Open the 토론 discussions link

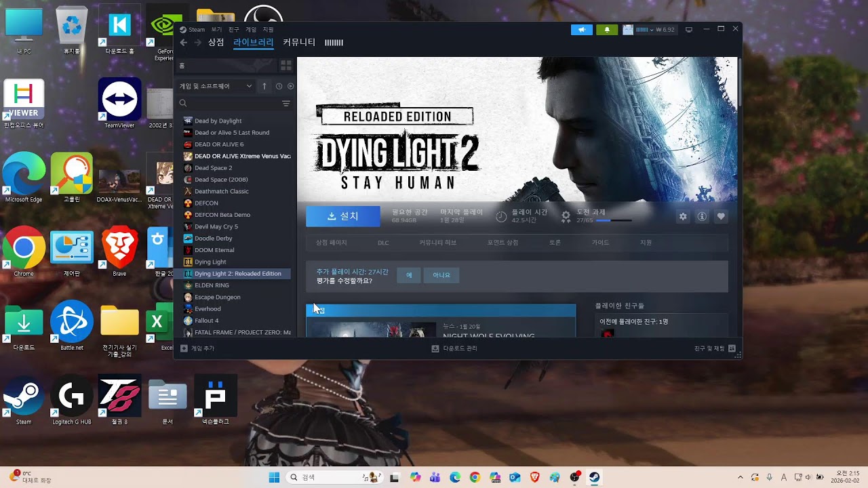click(555, 243)
